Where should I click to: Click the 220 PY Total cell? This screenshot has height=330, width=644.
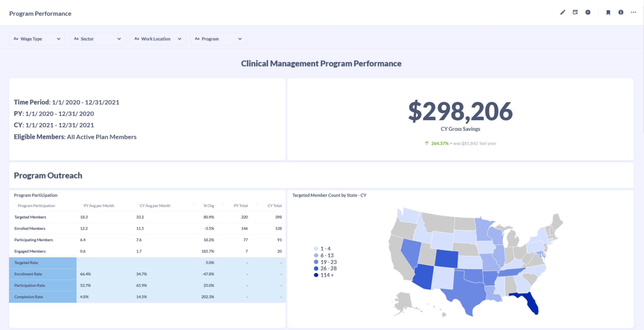tap(244, 217)
